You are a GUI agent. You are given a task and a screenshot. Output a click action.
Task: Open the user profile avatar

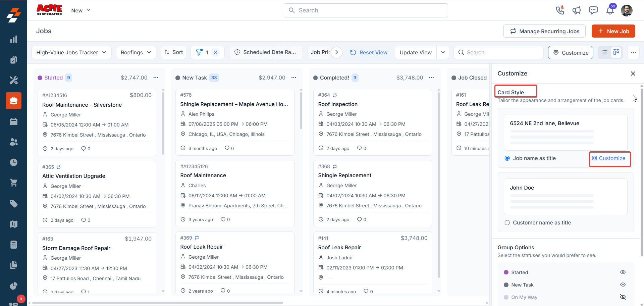point(627,10)
